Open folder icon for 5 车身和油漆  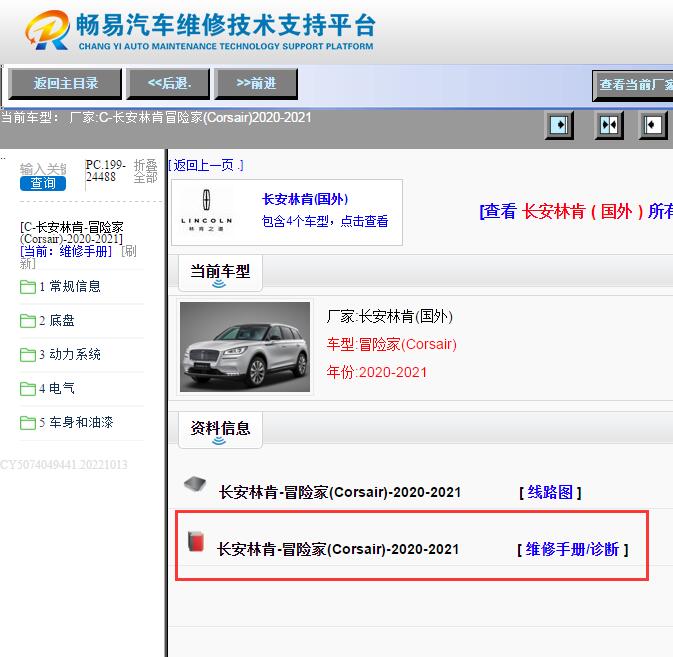28,422
